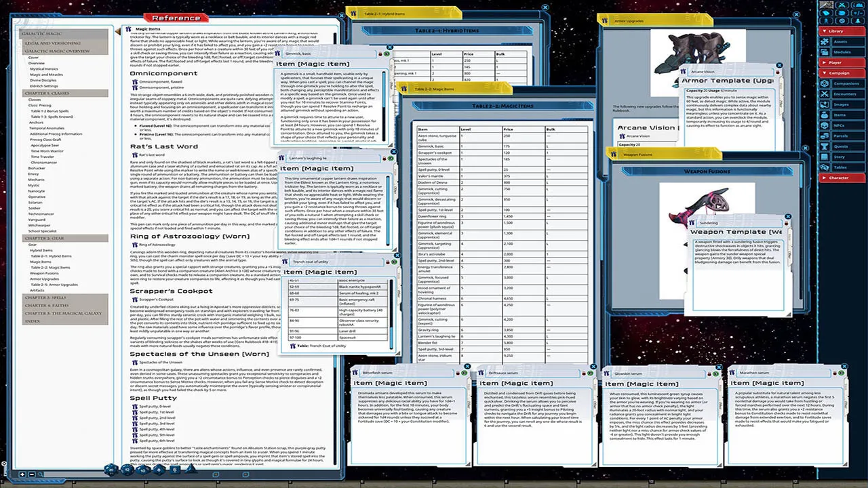This screenshot has width=868, height=488.
Task: Click item link icon beside Rat's last word
Action: point(134,155)
